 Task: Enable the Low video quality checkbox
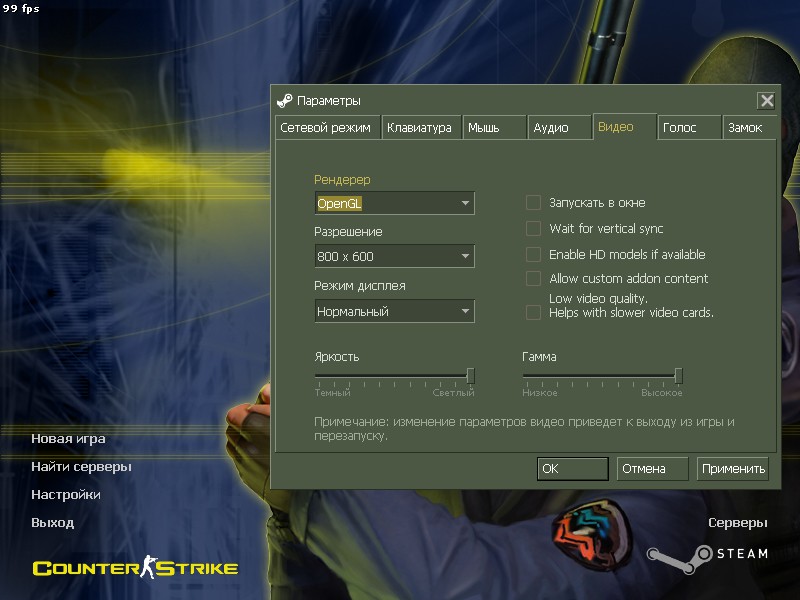(533, 312)
